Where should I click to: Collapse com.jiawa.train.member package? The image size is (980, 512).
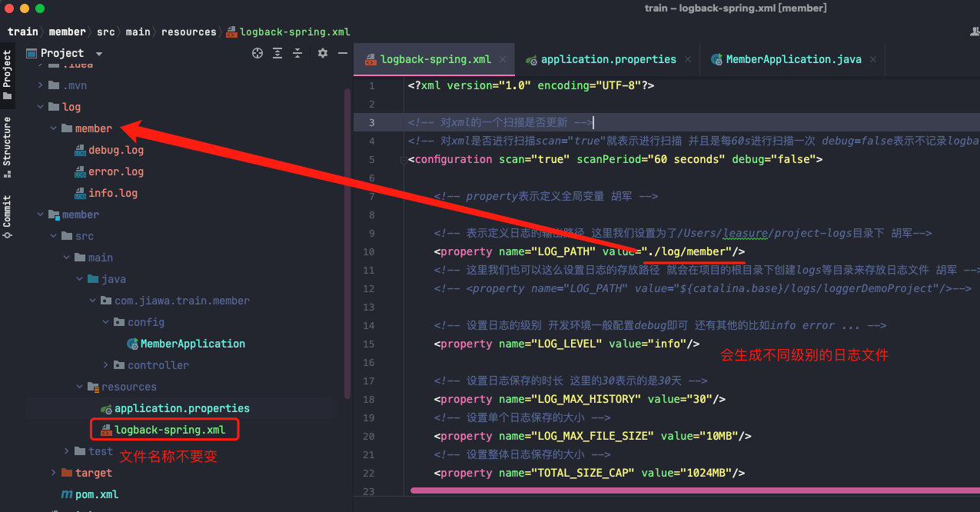[93, 301]
